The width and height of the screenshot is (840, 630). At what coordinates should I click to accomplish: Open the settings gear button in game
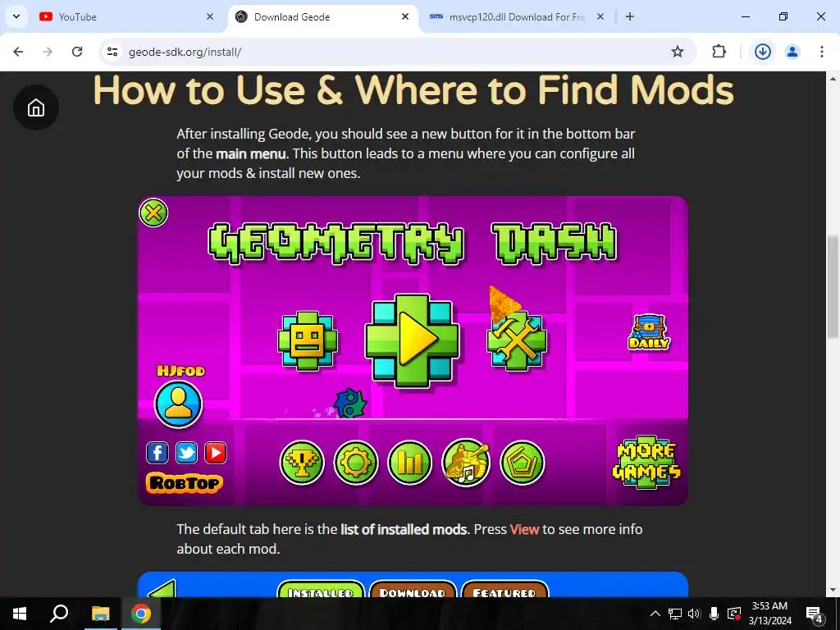point(356,463)
